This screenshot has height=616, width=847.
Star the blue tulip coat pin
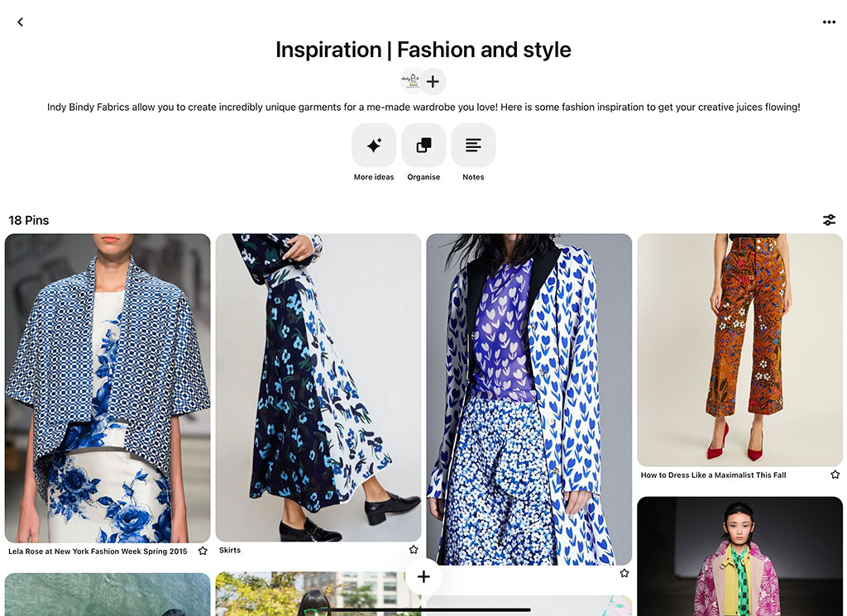[x=624, y=573]
